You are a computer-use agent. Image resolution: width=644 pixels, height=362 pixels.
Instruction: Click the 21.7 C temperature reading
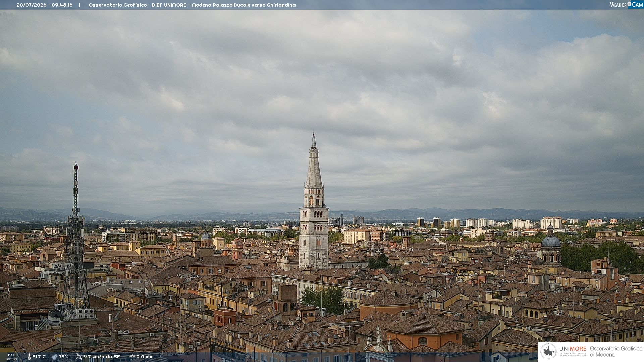39,357
